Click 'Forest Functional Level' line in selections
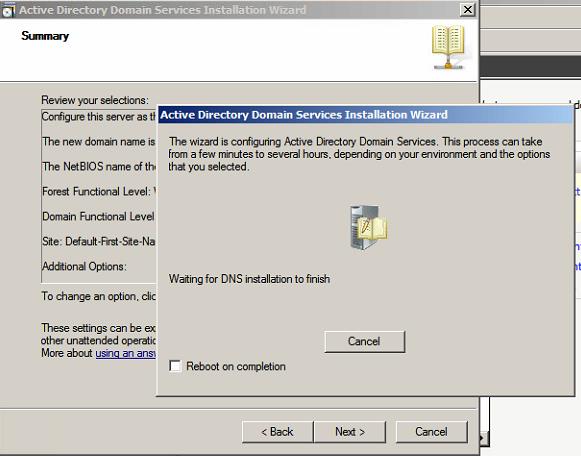 [x=99, y=192]
